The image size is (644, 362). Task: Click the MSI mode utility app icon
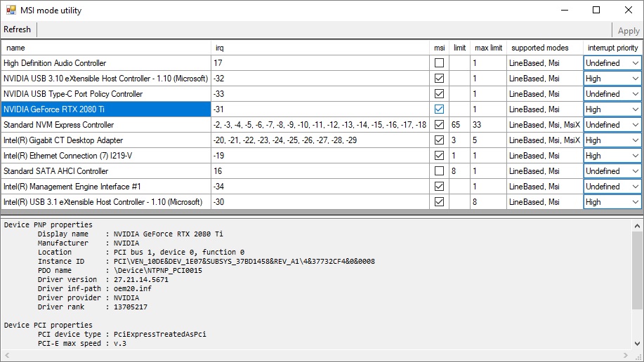pyautogui.click(x=11, y=11)
